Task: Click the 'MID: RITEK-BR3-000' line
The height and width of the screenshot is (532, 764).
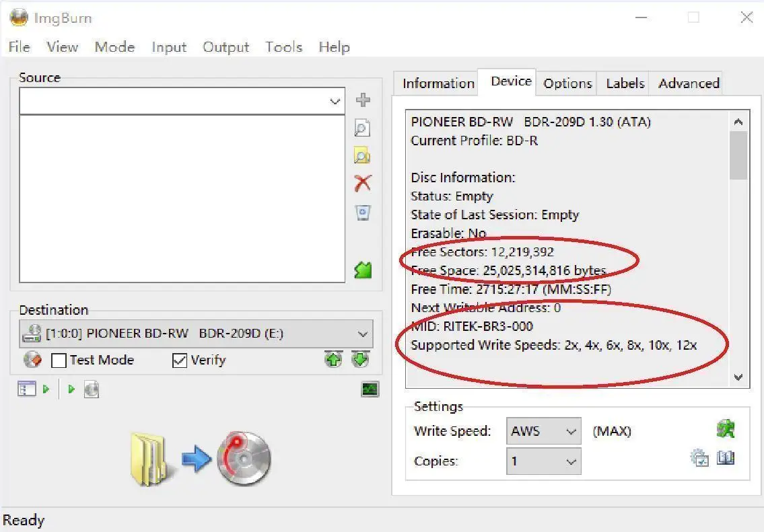Action: 472,326
